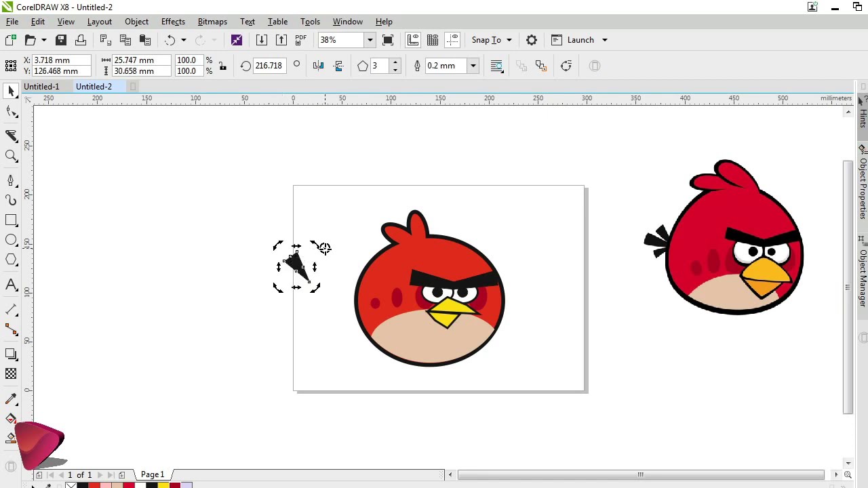Paste from clipboard
Image resolution: width=868 pixels, height=488 pixels.
[144, 40]
